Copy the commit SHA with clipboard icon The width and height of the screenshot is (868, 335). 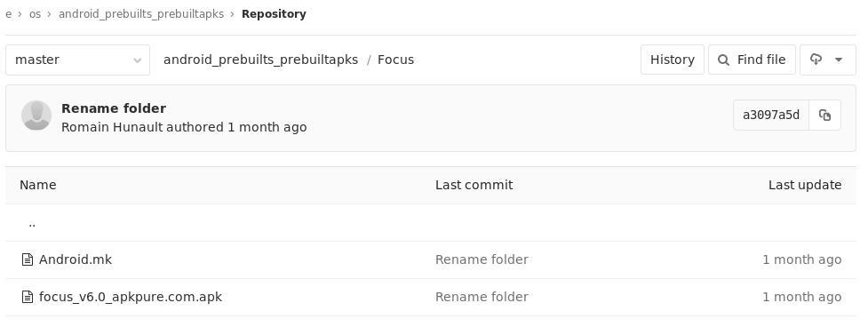click(x=824, y=116)
